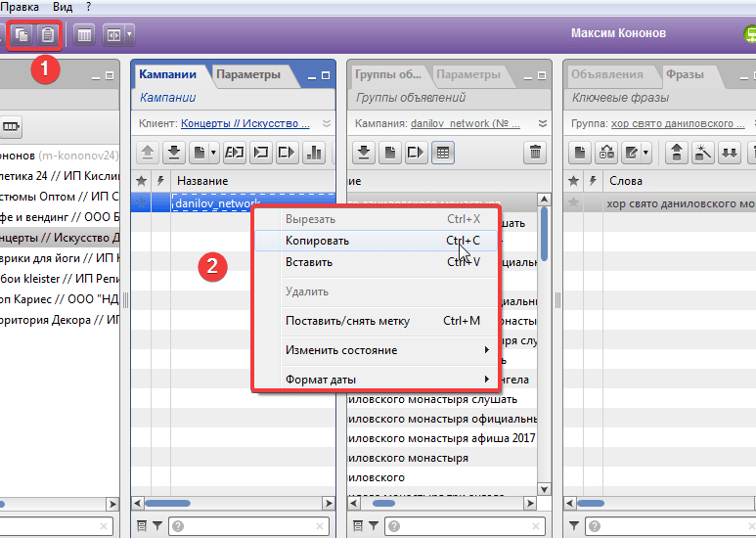This screenshot has width=756, height=538.
Task: Click the download campaigns arrow icon in Кампании panel
Action: click(173, 153)
